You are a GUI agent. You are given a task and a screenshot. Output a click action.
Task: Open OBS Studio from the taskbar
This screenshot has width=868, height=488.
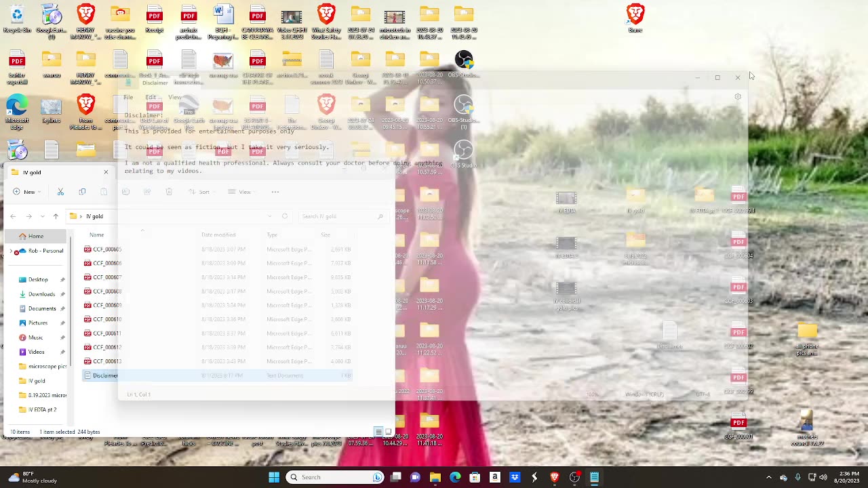pyautogui.click(x=574, y=477)
